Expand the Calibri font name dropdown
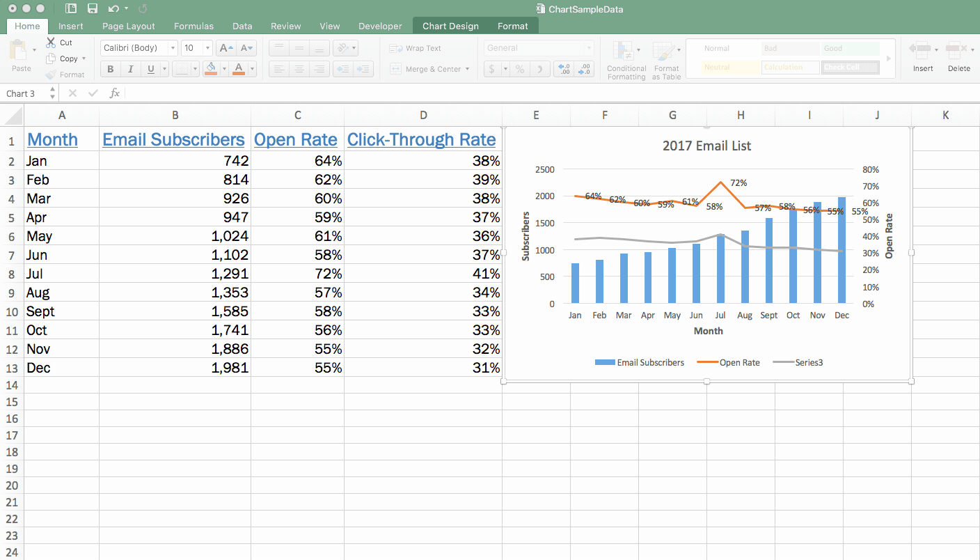The image size is (980, 560). tap(171, 47)
